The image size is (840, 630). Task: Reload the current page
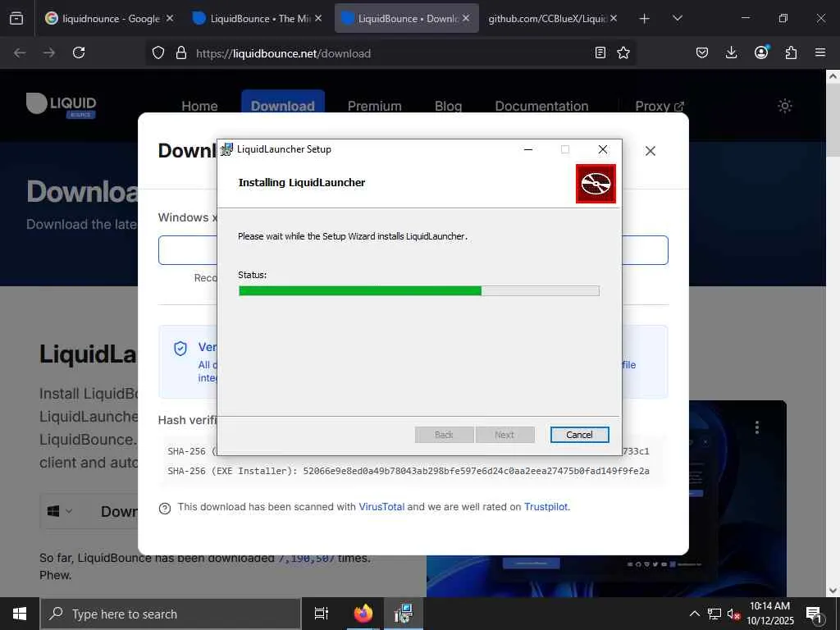coord(79,52)
